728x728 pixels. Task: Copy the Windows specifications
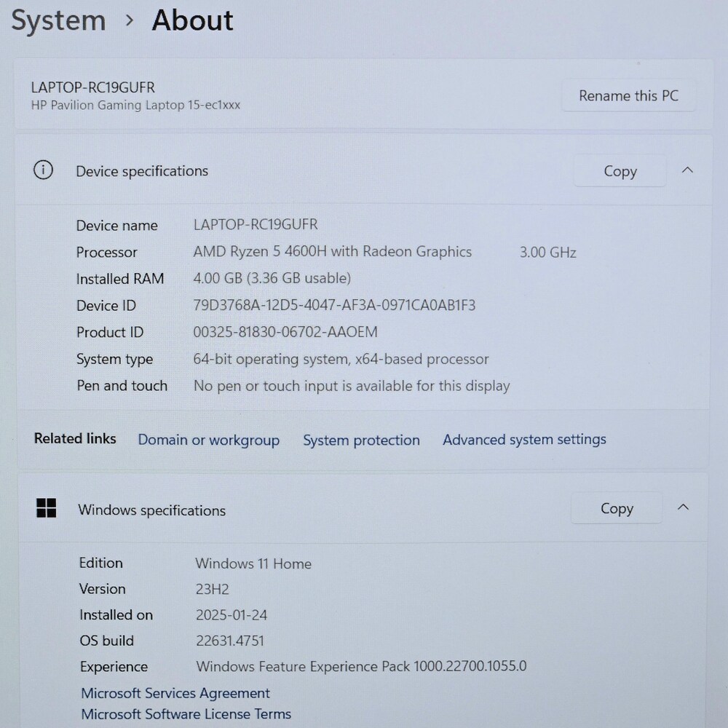[617, 508]
